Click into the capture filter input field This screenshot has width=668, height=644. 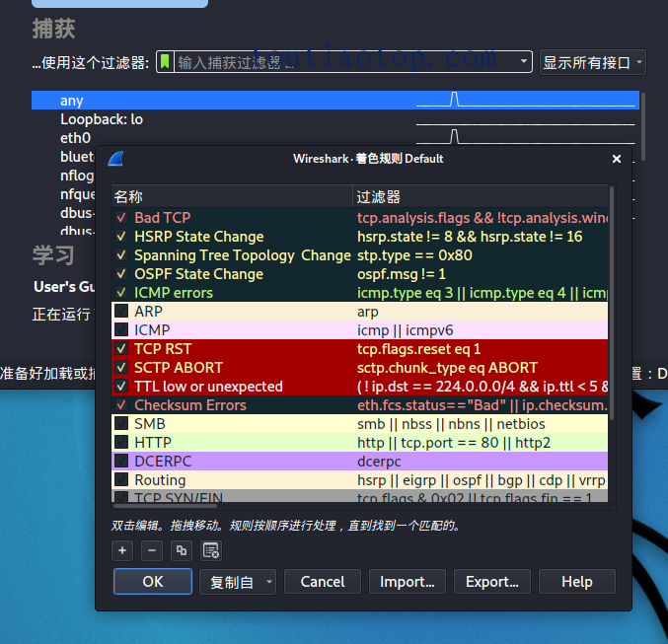coord(345,62)
